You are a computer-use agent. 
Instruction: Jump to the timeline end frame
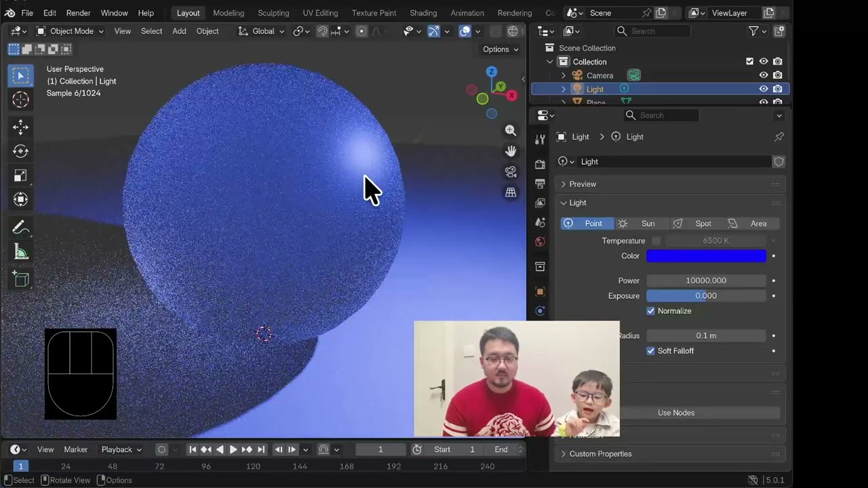tap(261, 449)
